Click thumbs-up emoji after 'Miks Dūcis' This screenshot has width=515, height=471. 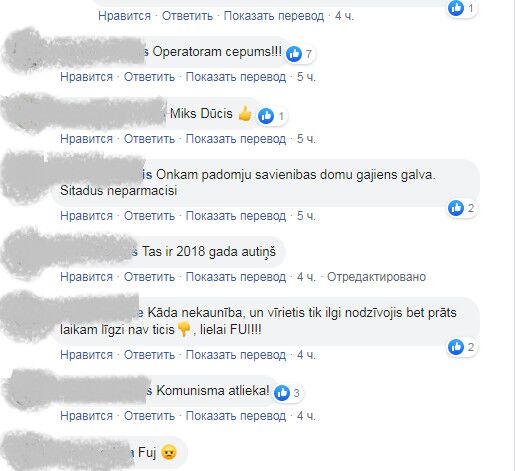(x=245, y=113)
